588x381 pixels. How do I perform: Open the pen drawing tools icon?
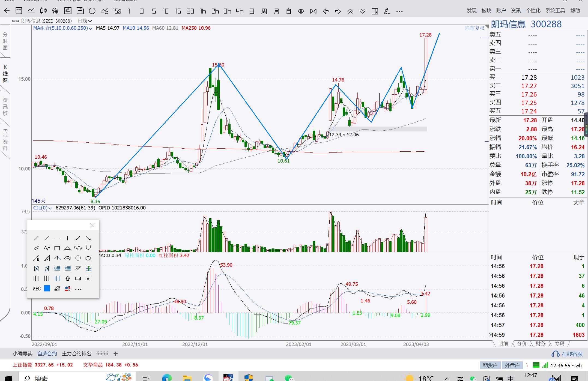pos(387,11)
